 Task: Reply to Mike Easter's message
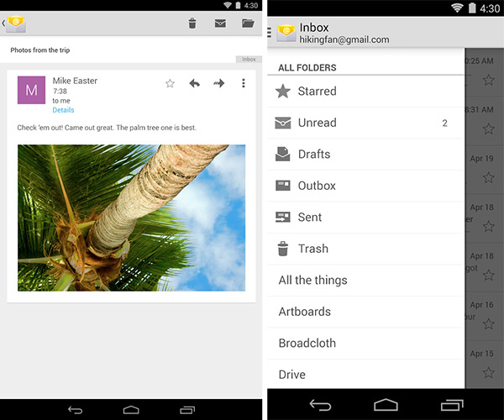click(x=194, y=83)
